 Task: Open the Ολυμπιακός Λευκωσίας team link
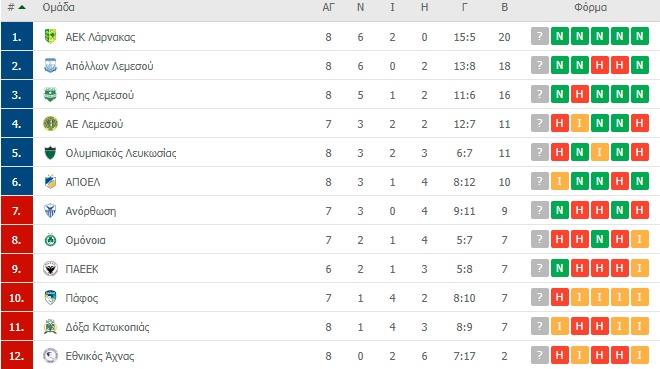click(x=121, y=153)
